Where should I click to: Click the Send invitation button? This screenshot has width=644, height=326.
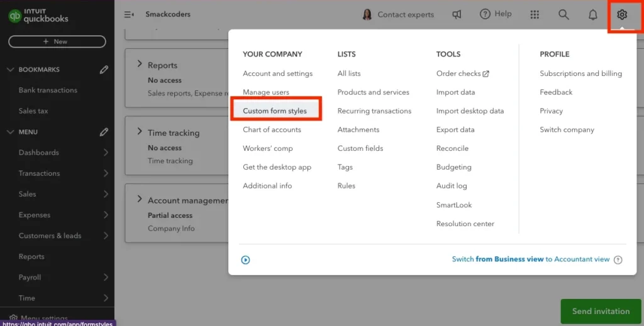point(601,311)
